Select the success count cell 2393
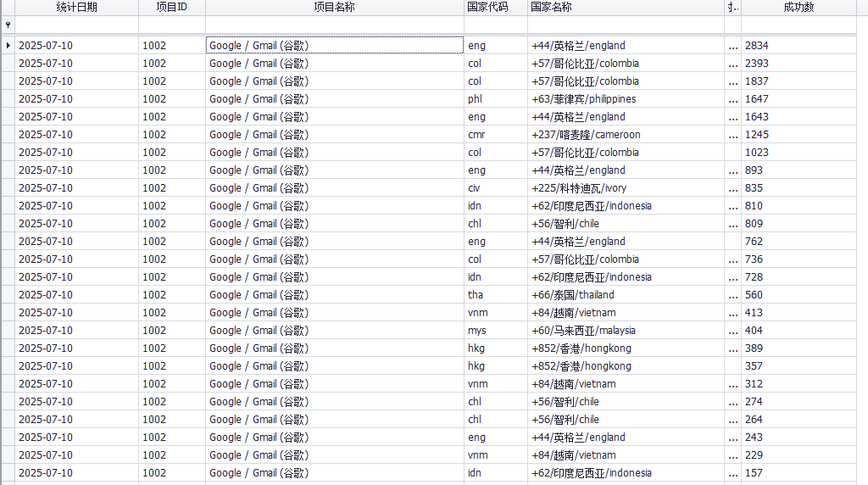This screenshot has width=868, height=485. click(798, 63)
